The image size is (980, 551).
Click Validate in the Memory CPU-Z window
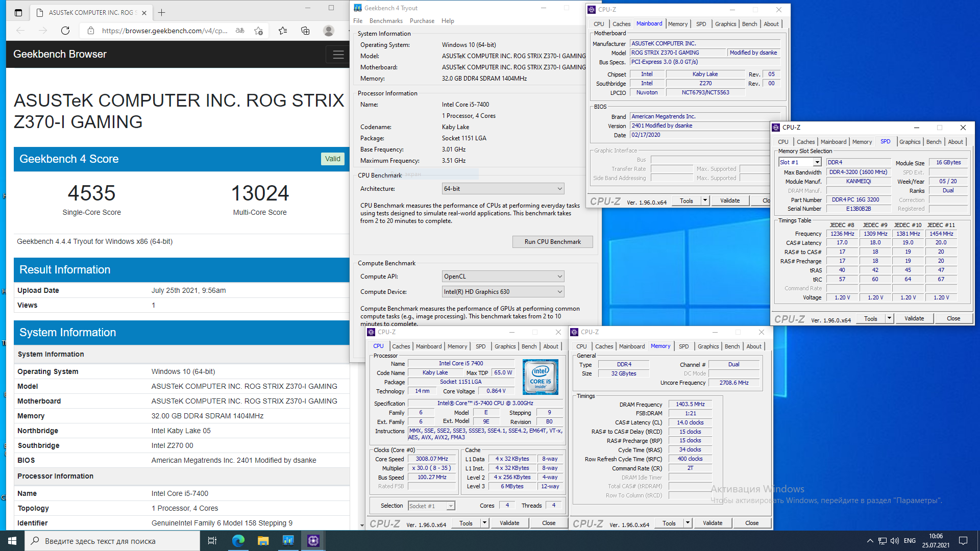coord(713,523)
